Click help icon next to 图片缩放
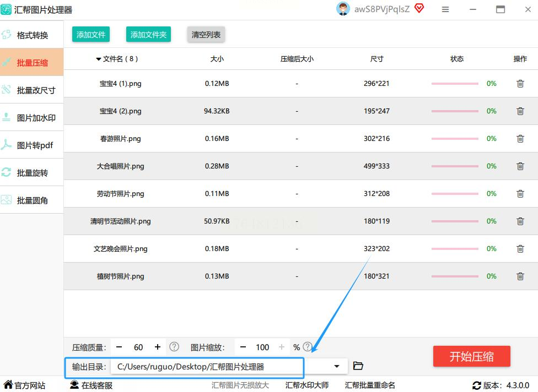This screenshot has height=392, width=538. [x=308, y=347]
